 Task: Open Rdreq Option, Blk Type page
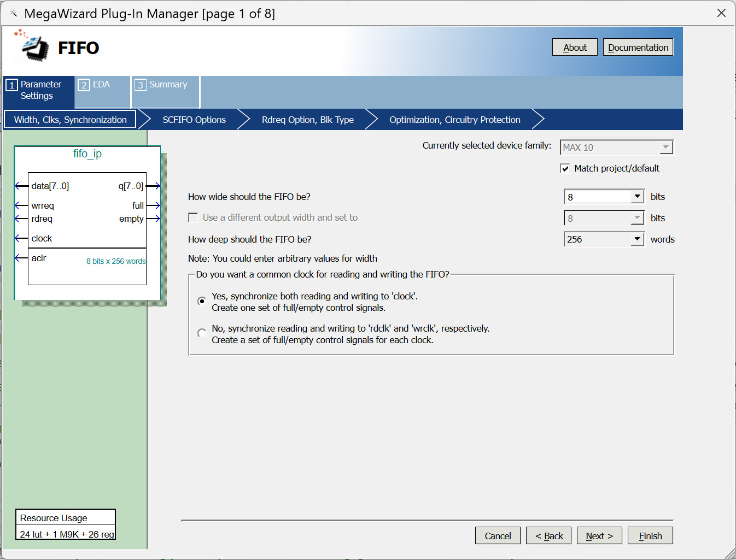307,120
